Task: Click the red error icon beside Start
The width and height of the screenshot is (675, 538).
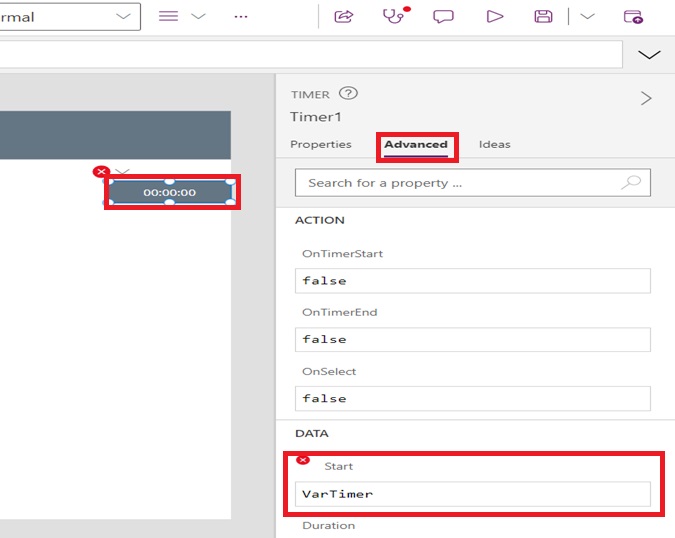Action: 303,460
